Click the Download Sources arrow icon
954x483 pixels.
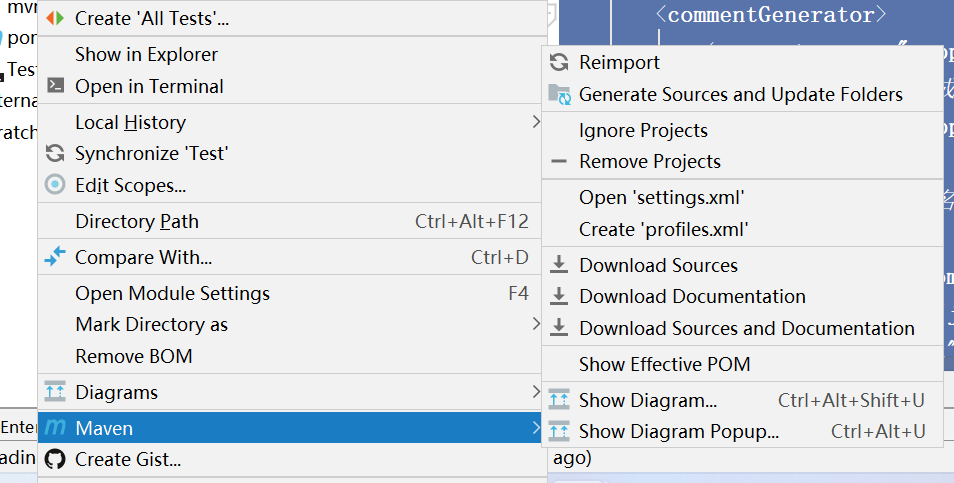click(559, 266)
